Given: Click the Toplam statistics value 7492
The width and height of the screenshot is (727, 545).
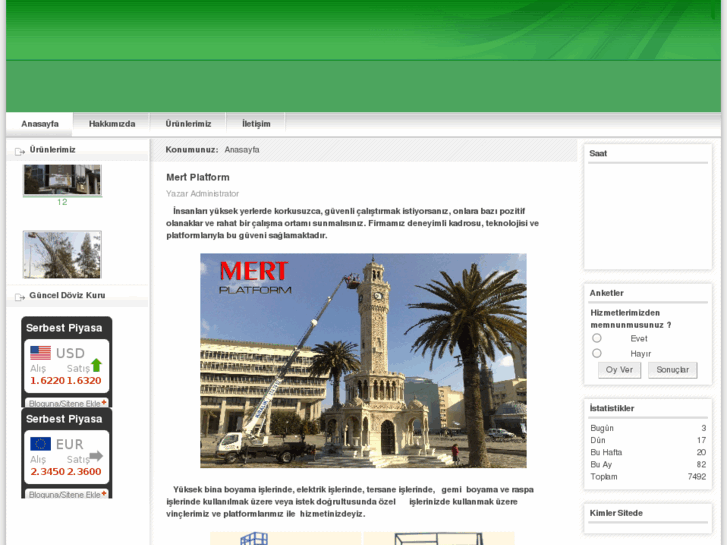Looking at the screenshot, I should point(697,476).
